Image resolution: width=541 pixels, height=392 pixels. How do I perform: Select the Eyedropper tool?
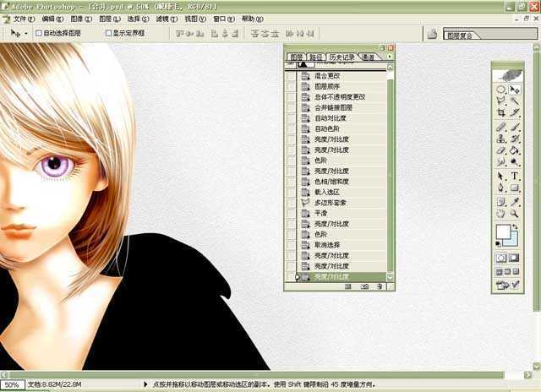pyautogui.click(x=515, y=202)
